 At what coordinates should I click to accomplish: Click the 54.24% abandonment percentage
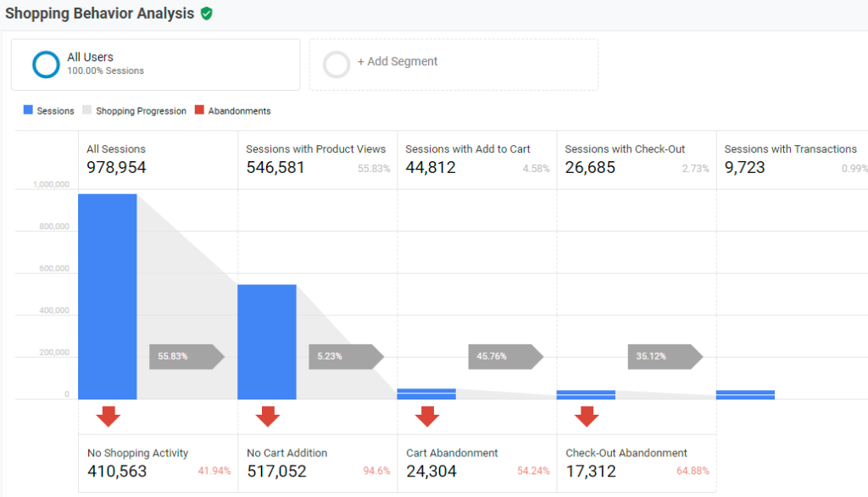(533, 471)
